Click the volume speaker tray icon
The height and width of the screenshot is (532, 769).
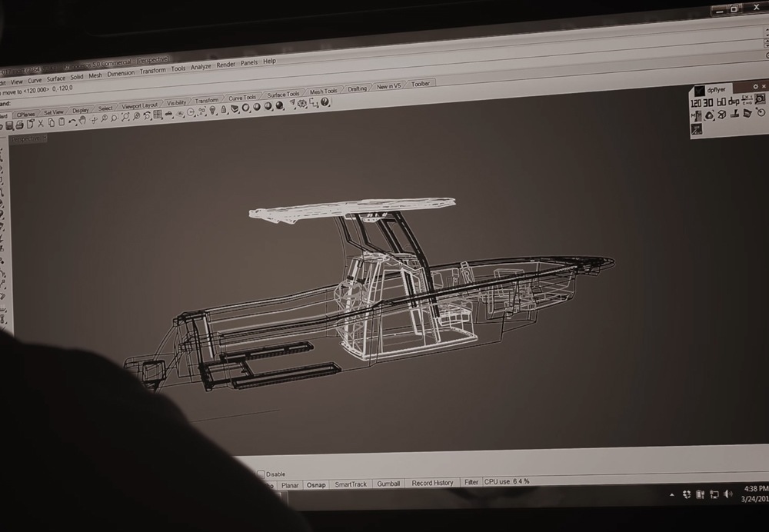pos(727,494)
